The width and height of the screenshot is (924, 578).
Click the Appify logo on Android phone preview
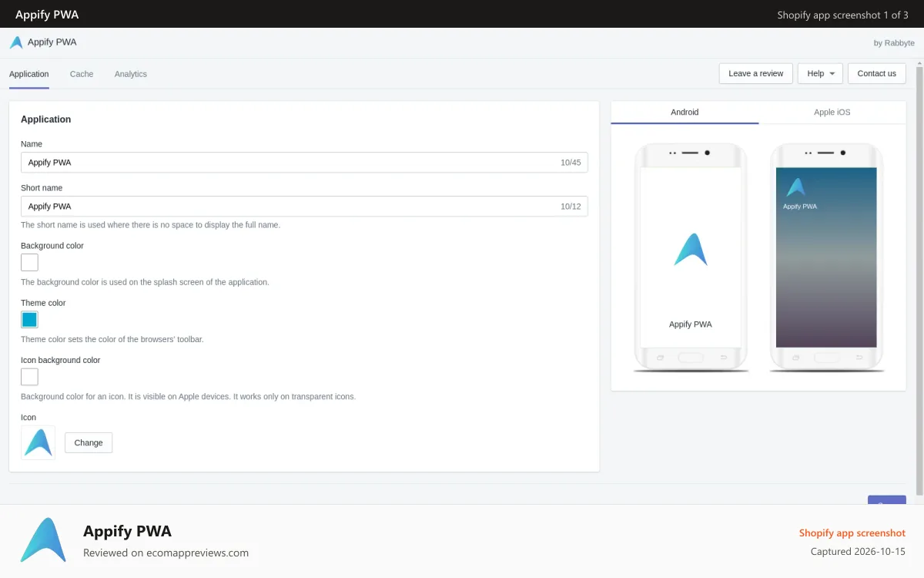tap(691, 250)
